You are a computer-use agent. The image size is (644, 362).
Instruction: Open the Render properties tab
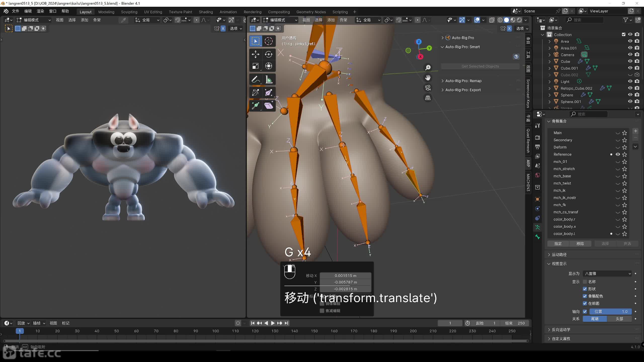pos(538,137)
